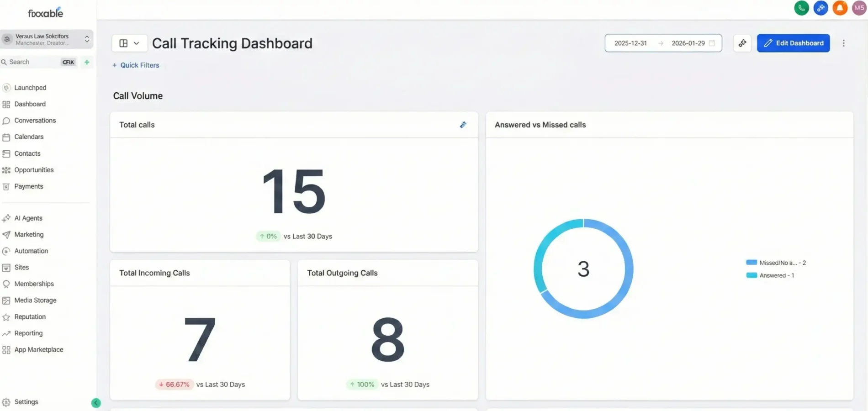Image resolution: width=868 pixels, height=411 pixels.
Task: Click the blue integrations icon in top bar
Action: [x=820, y=8]
